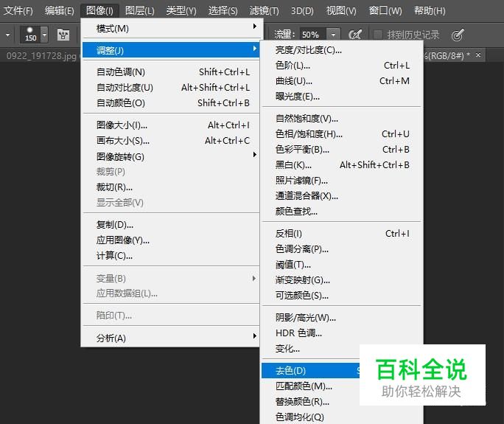Open 曲线(U)... adjustment
Image resolution: width=504 pixels, height=424 pixels.
coord(341,81)
